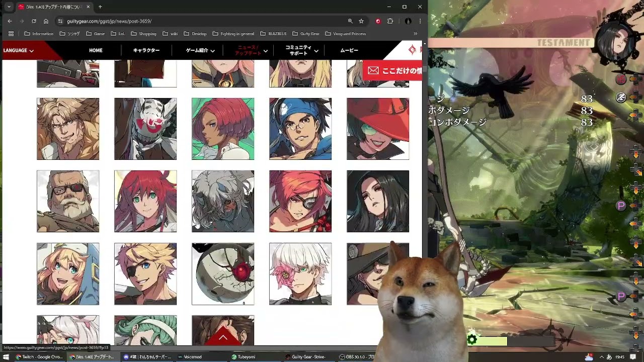
Task: Open the Fighting in general bookmark folder
Action: point(233,34)
